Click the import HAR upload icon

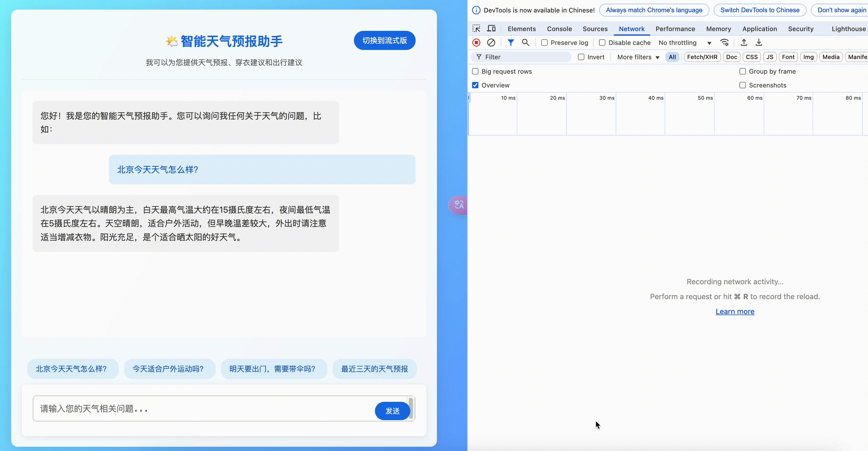coord(744,43)
